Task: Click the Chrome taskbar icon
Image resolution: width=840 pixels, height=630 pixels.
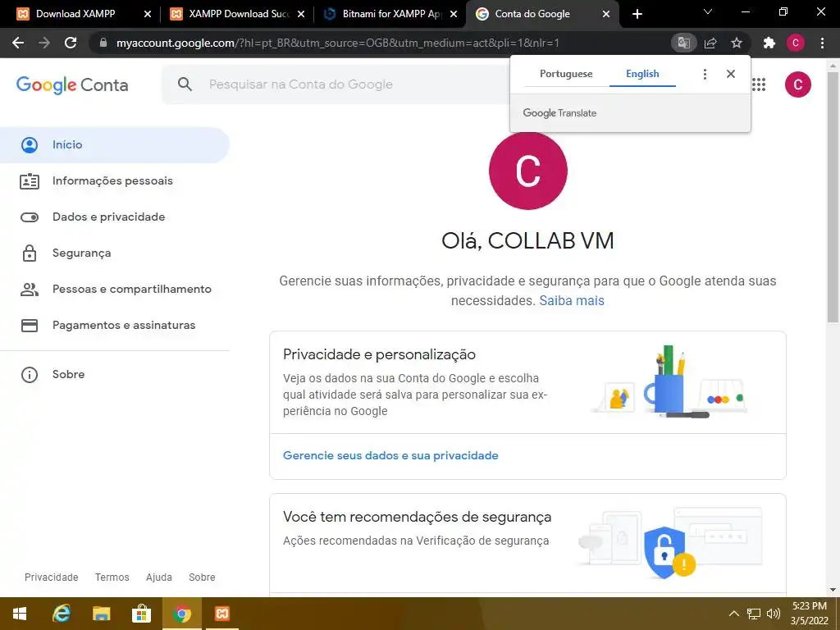Action: coord(181,614)
